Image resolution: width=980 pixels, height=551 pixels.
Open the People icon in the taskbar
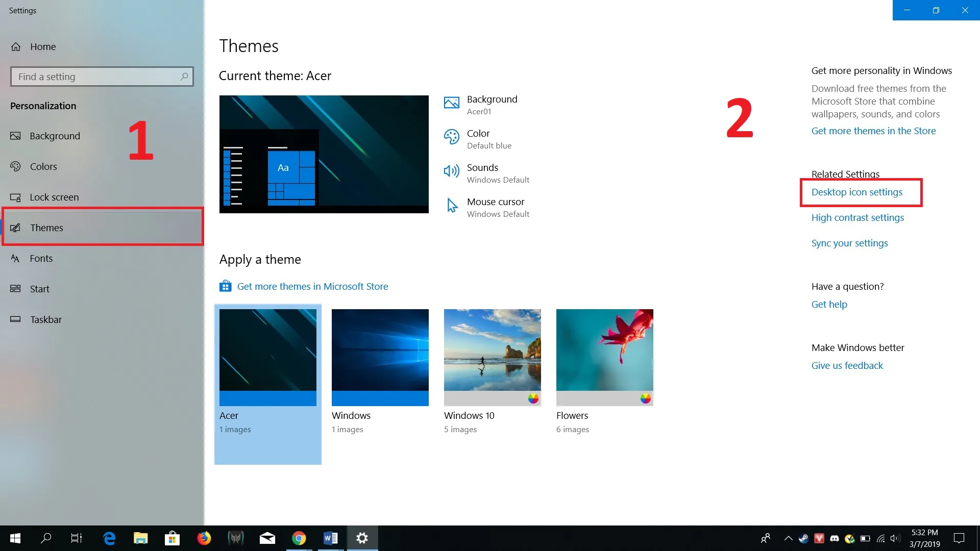click(x=765, y=538)
